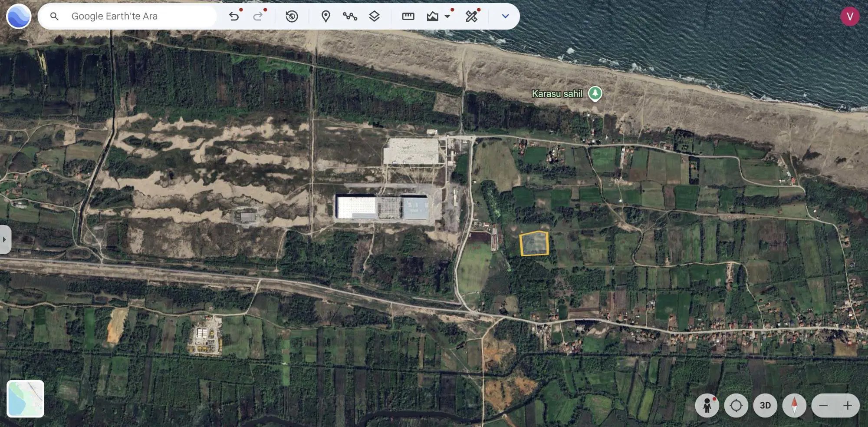This screenshot has width=868, height=427.
Task: Open the Google Earth home logo
Action: pyautogui.click(x=19, y=17)
